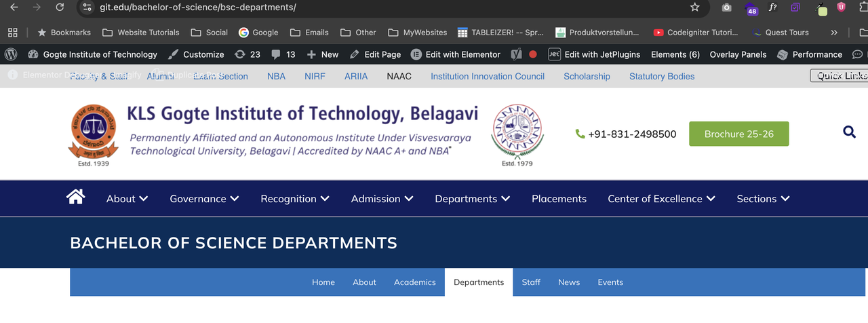Open the ARIIA link
This screenshot has height=323, width=868.
(x=356, y=76)
